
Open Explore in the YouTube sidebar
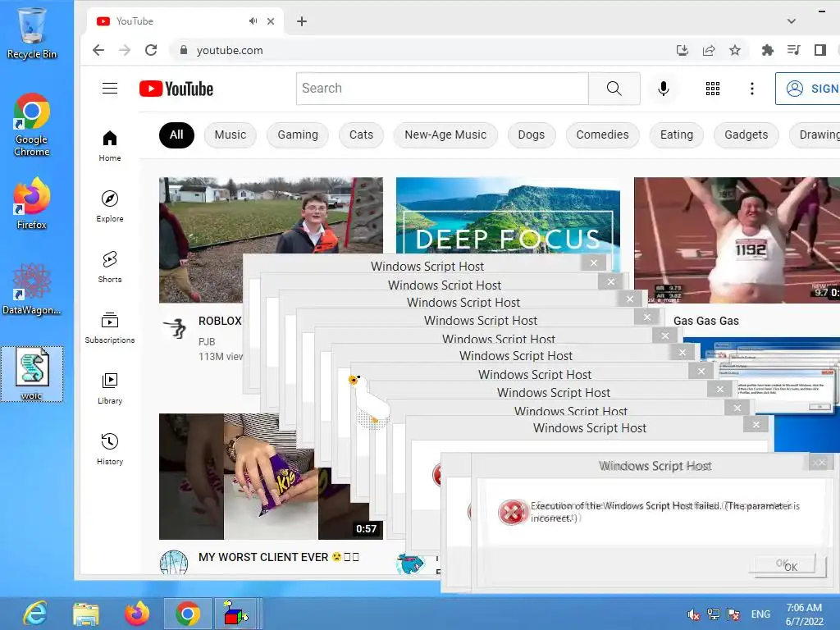tap(110, 206)
